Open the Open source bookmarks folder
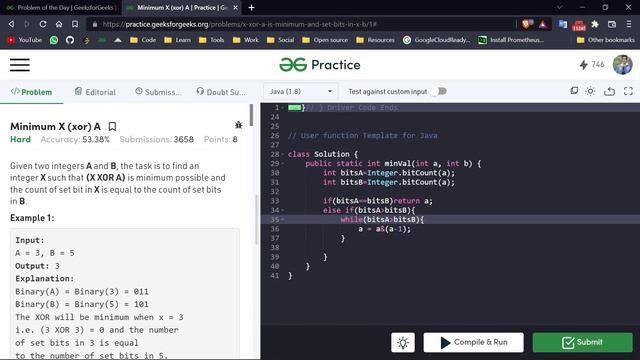The image size is (640, 360). 325,40
